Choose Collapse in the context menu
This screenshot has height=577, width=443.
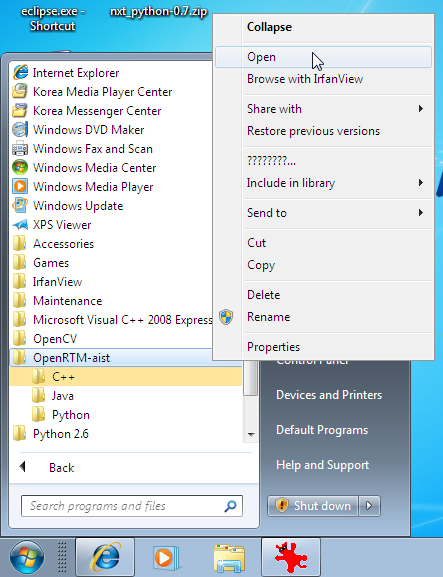[323, 27]
